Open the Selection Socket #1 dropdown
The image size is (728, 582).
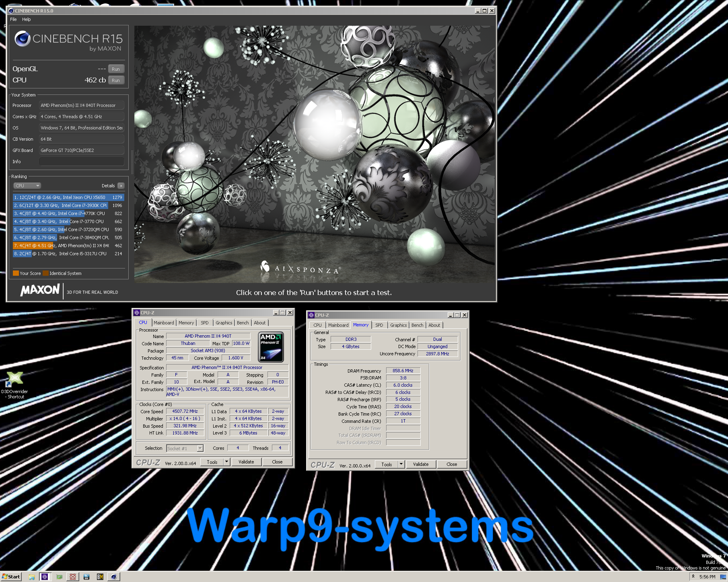point(185,449)
